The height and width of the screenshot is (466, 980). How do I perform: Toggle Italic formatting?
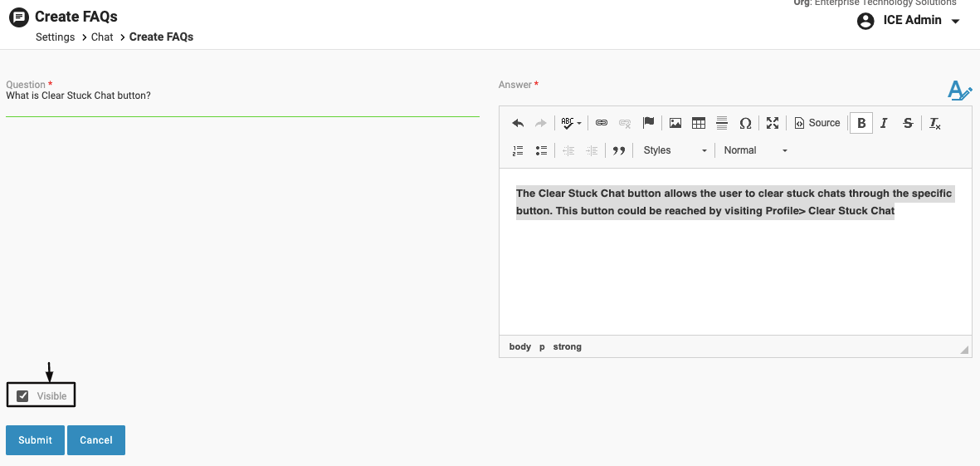click(884, 123)
